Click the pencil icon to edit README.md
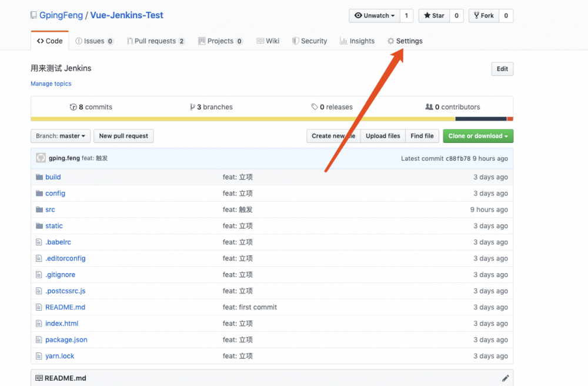588x386 pixels. (x=505, y=378)
